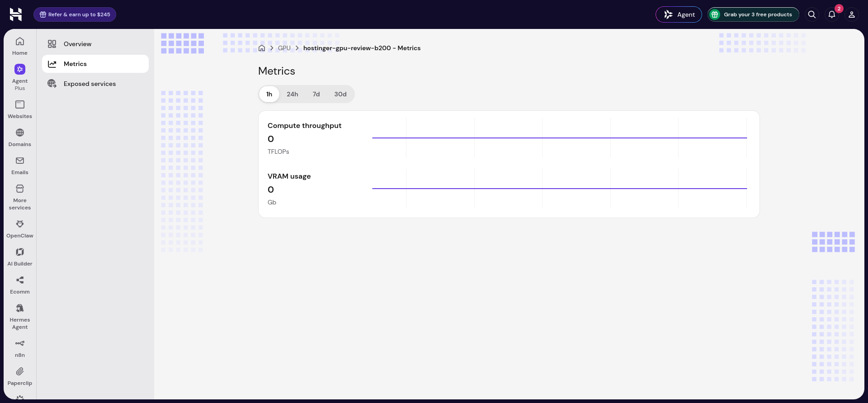This screenshot has height=403, width=868.
Task: Click the Hostinger logo
Action: click(x=16, y=14)
